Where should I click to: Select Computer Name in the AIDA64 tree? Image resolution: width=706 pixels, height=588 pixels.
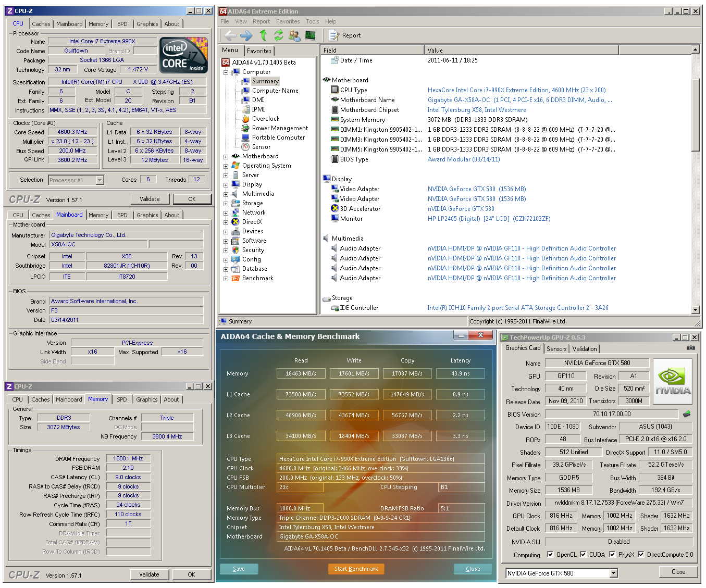[x=275, y=91]
